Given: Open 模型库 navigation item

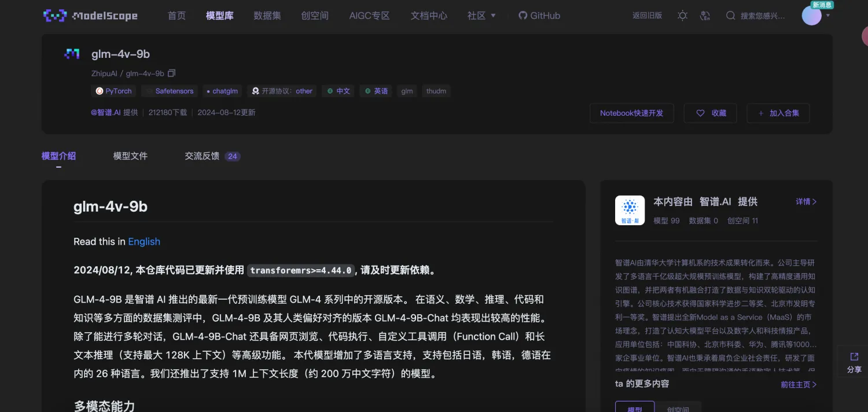Looking at the screenshot, I should coord(220,16).
